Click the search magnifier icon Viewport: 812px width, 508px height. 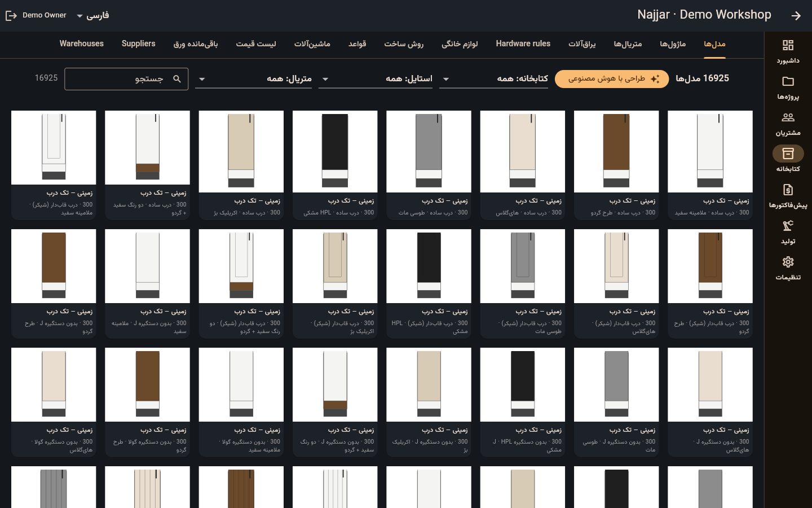pos(177,79)
